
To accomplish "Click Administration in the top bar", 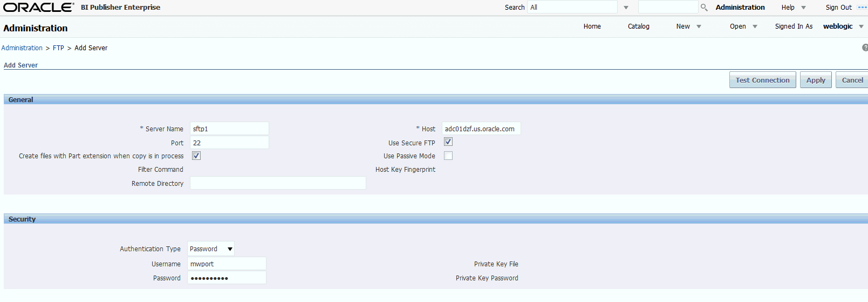I will pyautogui.click(x=740, y=8).
